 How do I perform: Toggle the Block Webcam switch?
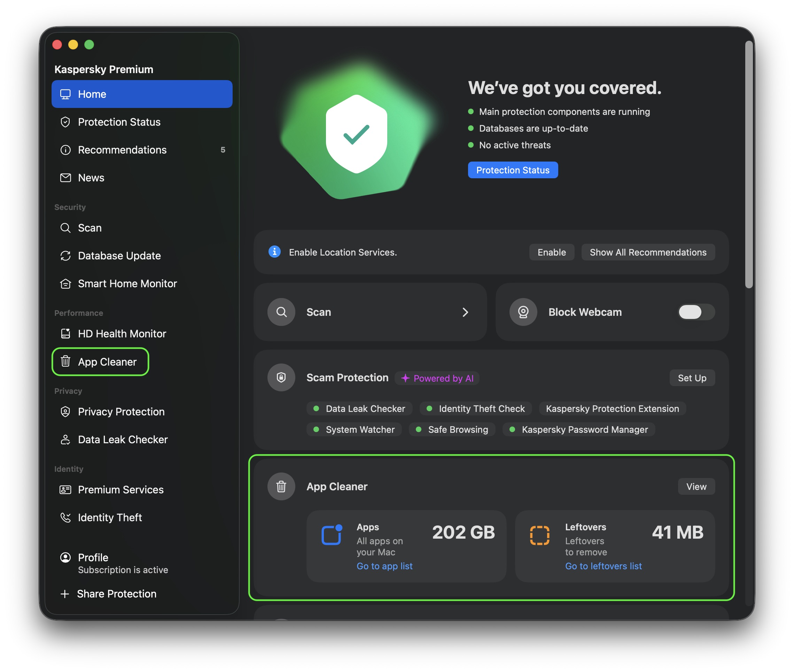coord(696,312)
